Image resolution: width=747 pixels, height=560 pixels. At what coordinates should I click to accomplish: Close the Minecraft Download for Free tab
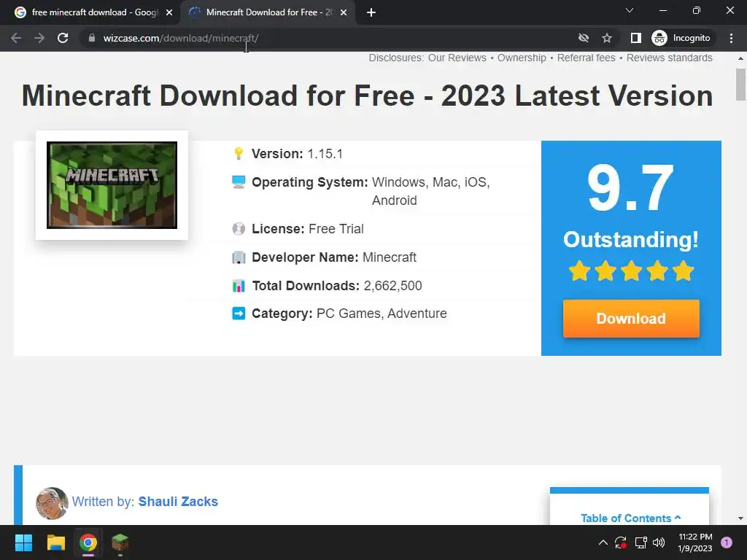[x=344, y=12]
